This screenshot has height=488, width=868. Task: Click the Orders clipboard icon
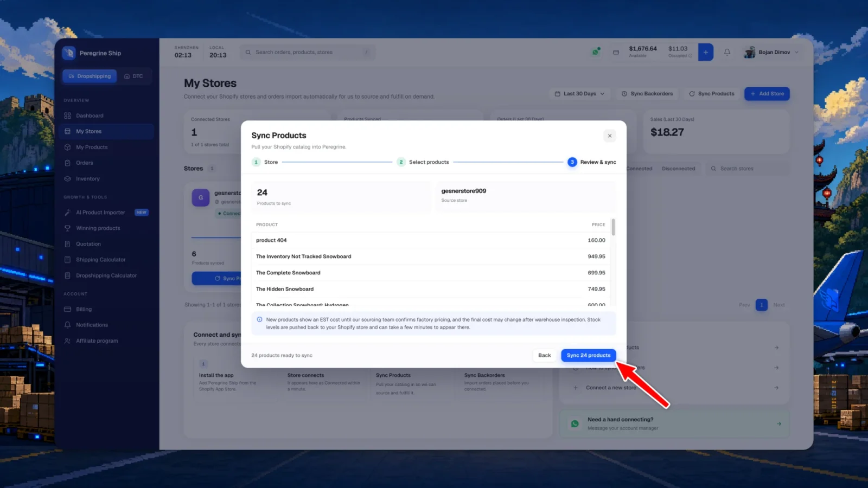point(68,163)
